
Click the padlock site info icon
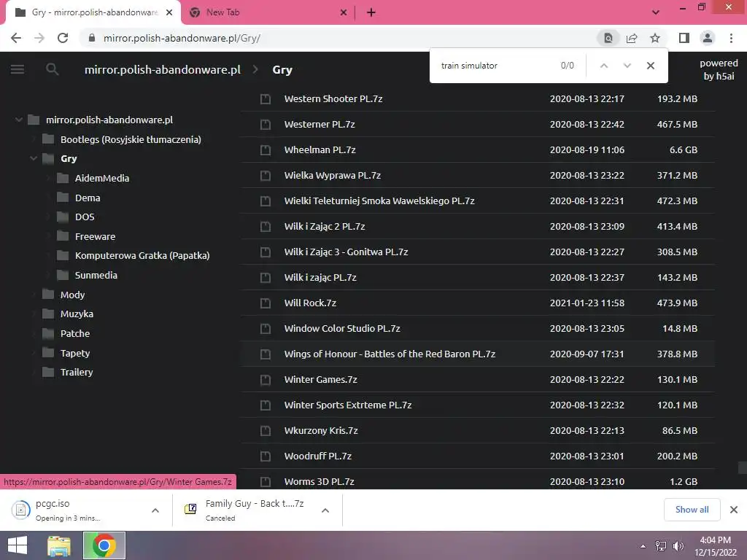(92, 38)
